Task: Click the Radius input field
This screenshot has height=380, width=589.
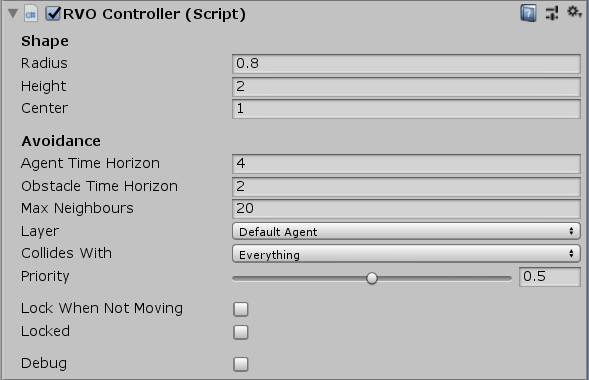Action: (406, 63)
